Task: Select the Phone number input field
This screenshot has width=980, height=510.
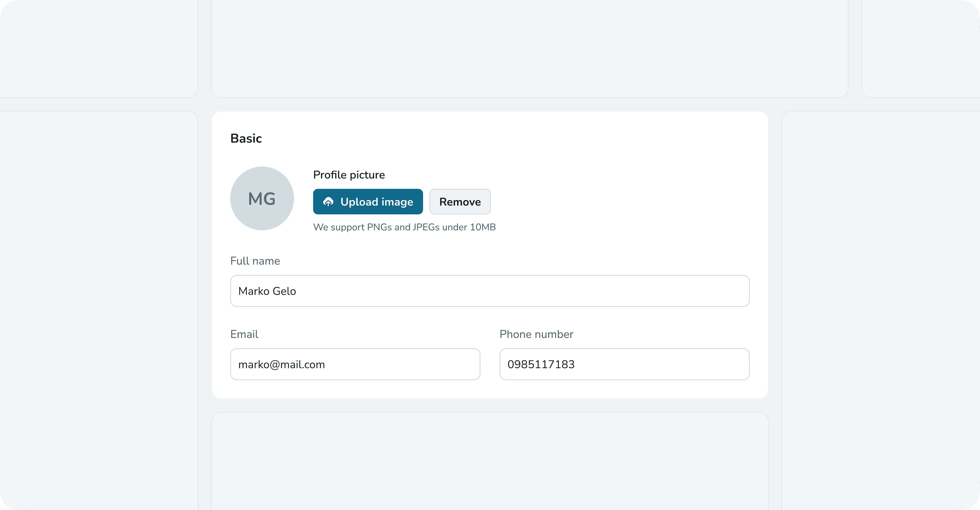Action: pyautogui.click(x=624, y=364)
